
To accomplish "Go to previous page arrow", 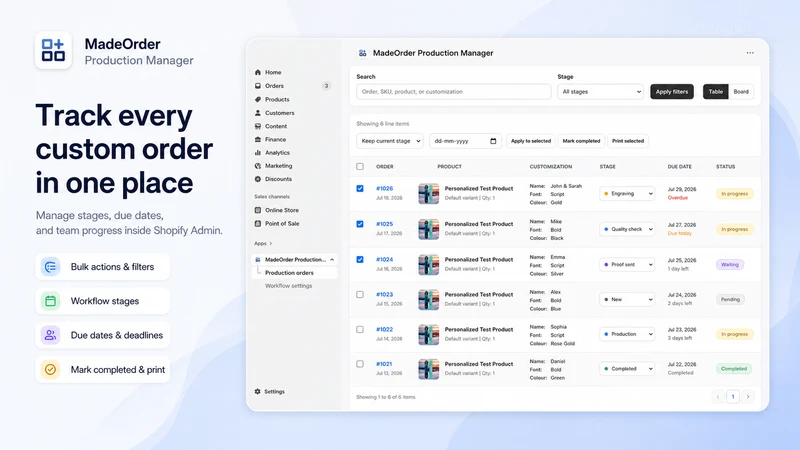I will pos(718,396).
